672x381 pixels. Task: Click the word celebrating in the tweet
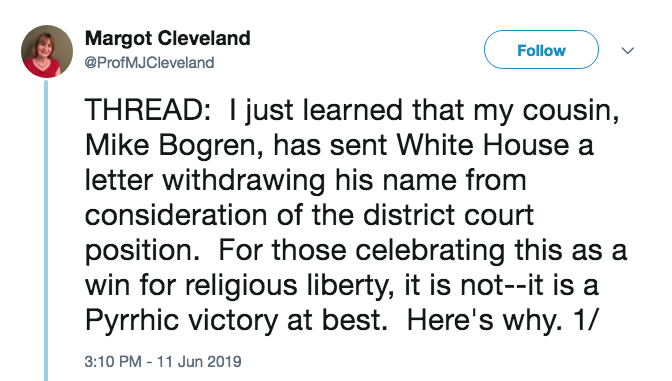point(430,250)
